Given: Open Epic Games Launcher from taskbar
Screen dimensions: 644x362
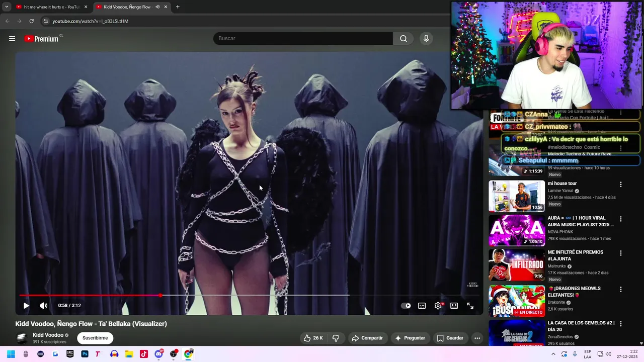Looking at the screenshot, I should point(70,354).
